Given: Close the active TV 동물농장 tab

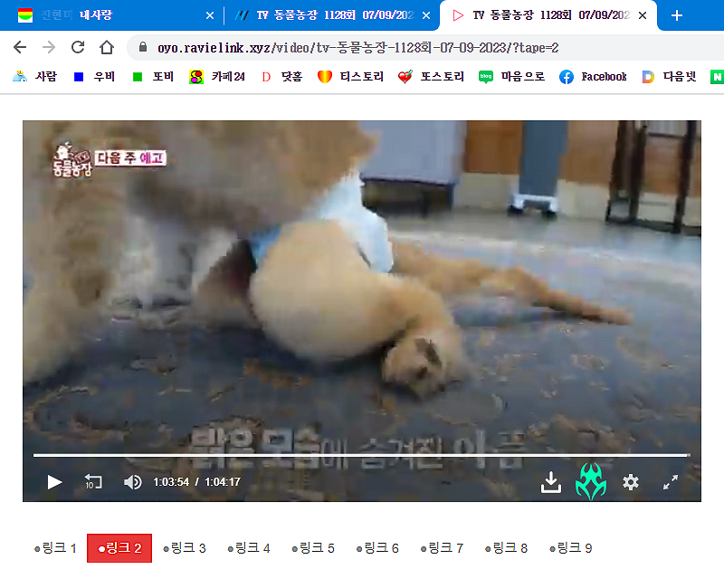Looking at the screenshot, I should click(643, 15).
